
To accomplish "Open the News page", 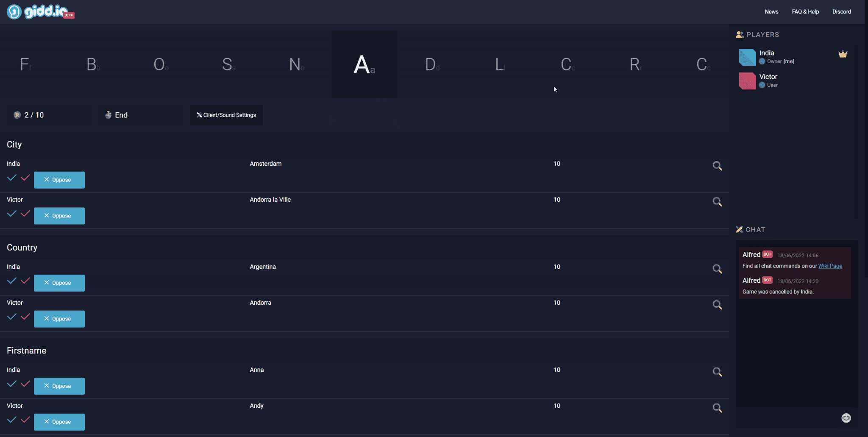I will (771, 11).
